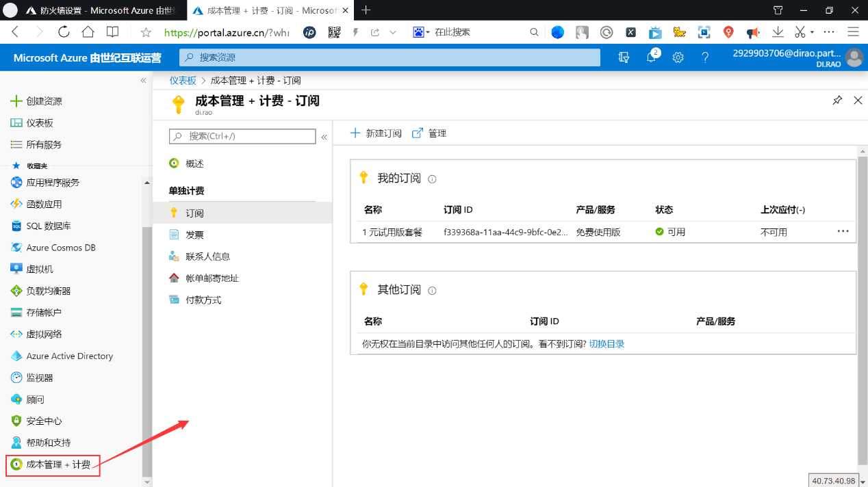Bookmark the page with star icon
The width and height of the screenshot is (868, 487).
pos(146,32)
